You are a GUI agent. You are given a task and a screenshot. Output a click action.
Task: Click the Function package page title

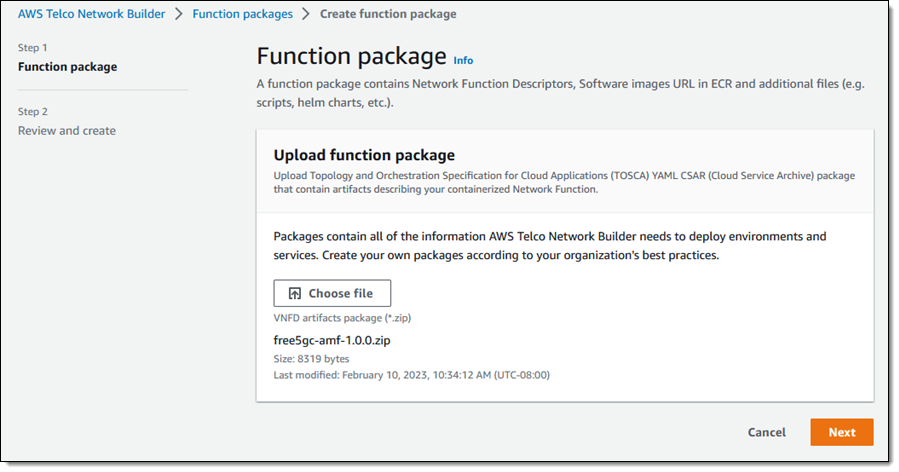[351, 56]
